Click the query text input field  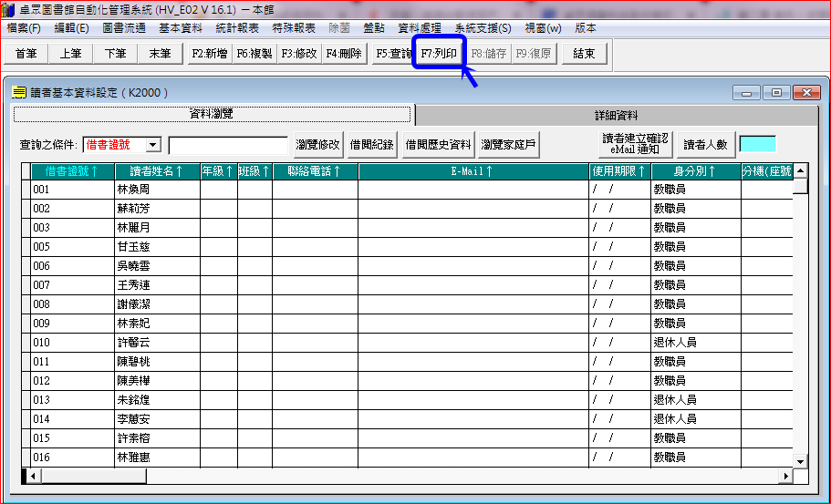pos(228,145)
